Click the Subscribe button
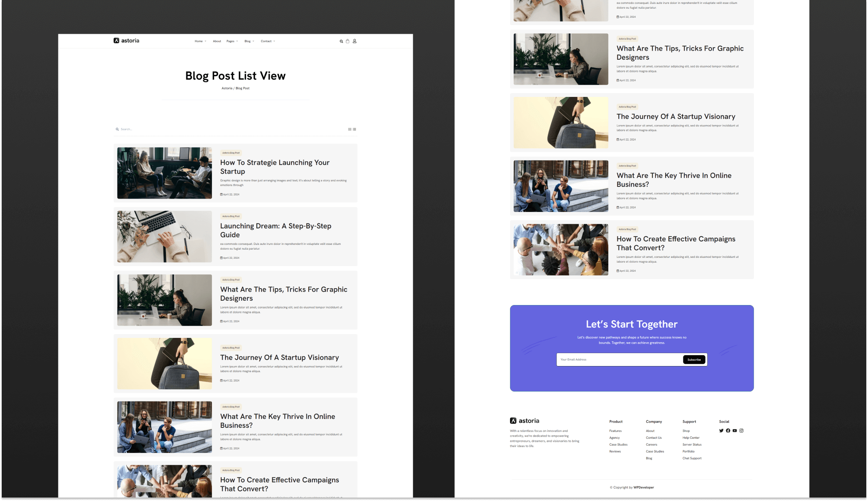Viewport: 868px width, 501px height. 694,360
